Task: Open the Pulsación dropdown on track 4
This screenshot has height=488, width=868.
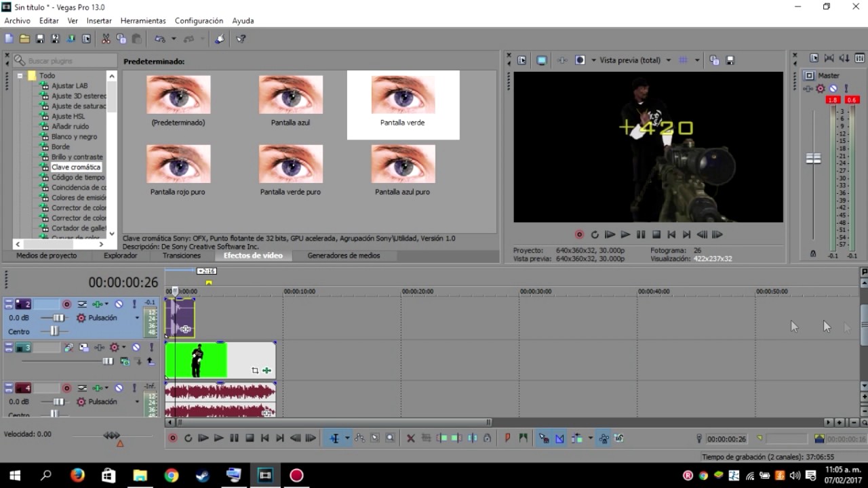Action: (x=137, y=402)
